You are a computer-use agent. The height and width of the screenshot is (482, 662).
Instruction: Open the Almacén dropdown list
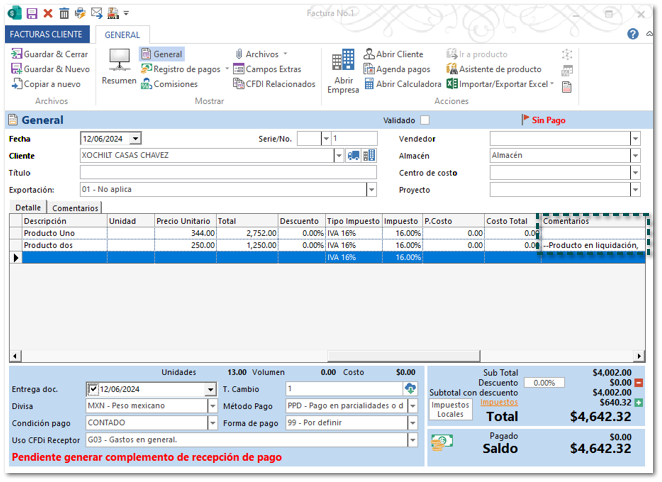coord(635,156)
